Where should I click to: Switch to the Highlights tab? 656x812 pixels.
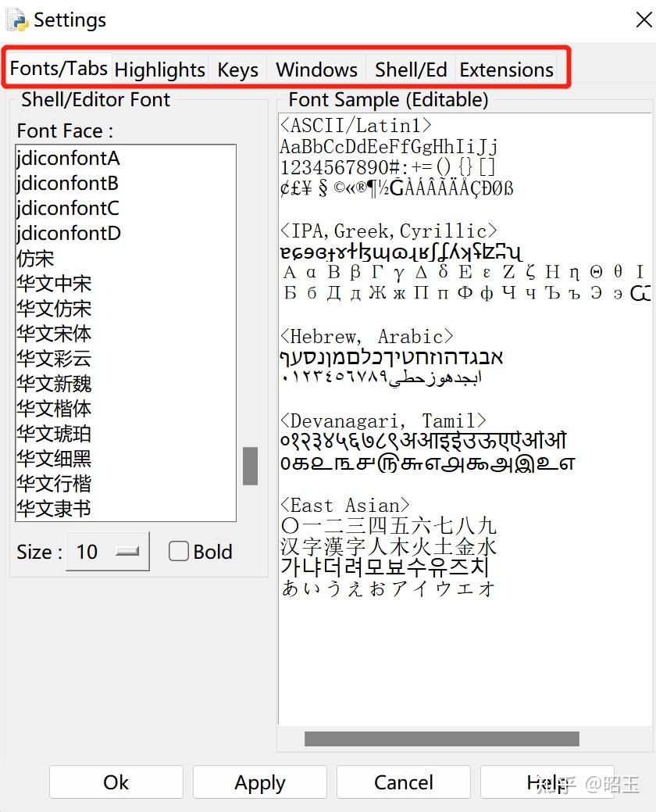tap(159, 70)
